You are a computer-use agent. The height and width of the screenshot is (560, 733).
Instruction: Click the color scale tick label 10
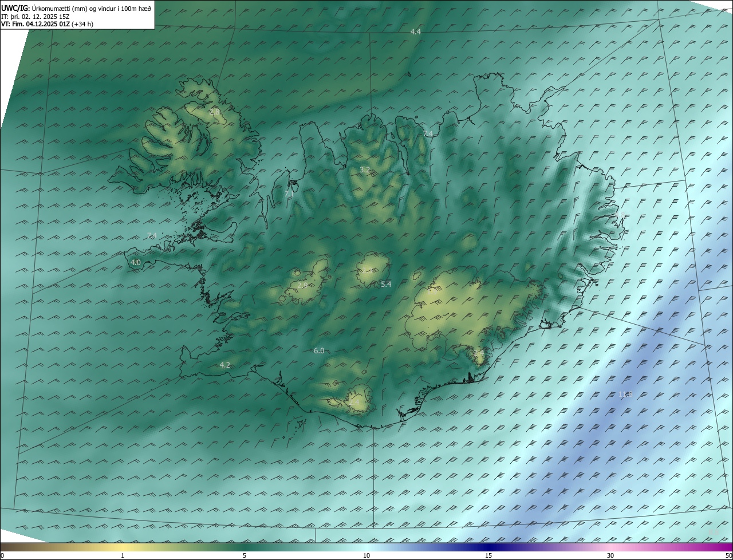[366, 556]
